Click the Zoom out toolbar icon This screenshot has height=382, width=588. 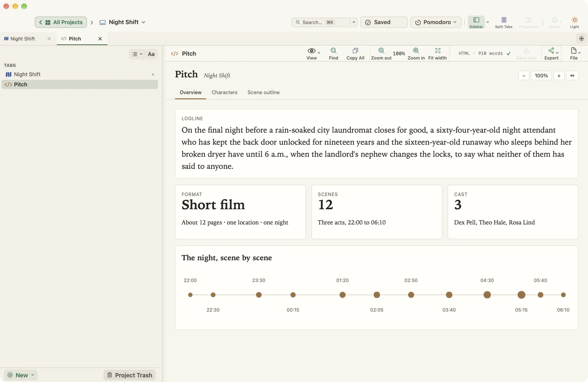(x=381, y=51)
